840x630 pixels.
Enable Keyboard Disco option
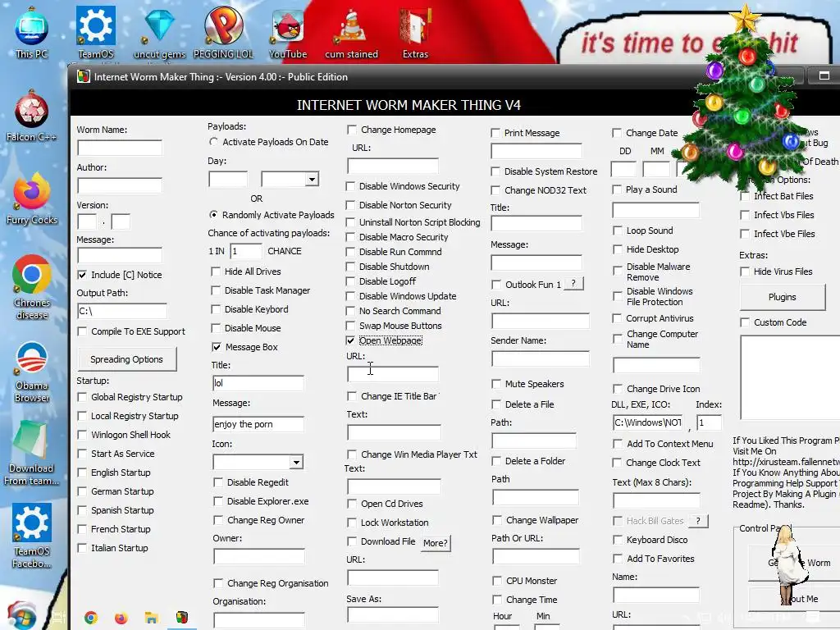(x=618, y=540)
